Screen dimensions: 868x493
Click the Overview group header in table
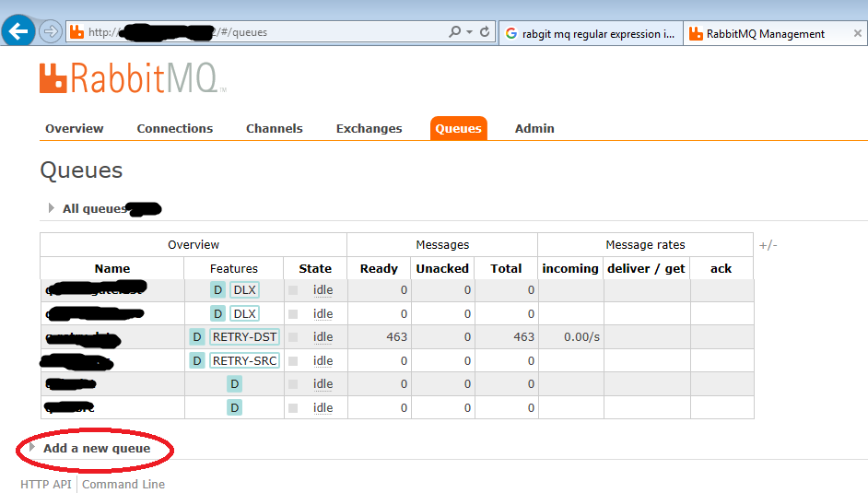pos(194,244)
